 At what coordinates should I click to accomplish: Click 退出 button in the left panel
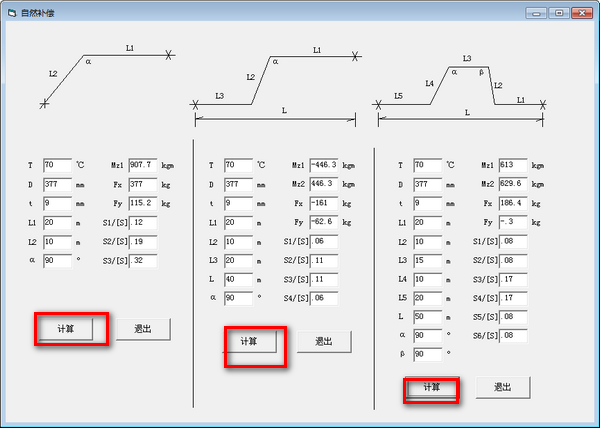coord(143,329)
